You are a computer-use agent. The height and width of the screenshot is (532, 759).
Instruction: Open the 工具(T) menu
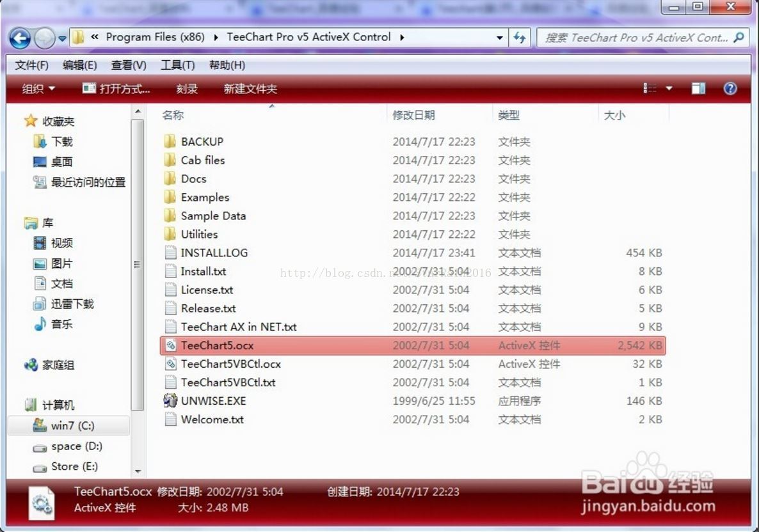click(178, 65)
